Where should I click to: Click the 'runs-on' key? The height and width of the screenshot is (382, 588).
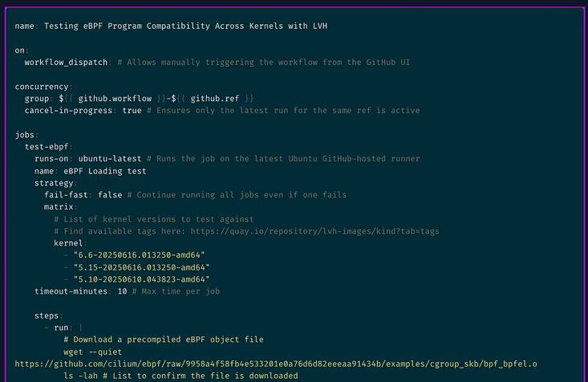(x=51, y=159)
